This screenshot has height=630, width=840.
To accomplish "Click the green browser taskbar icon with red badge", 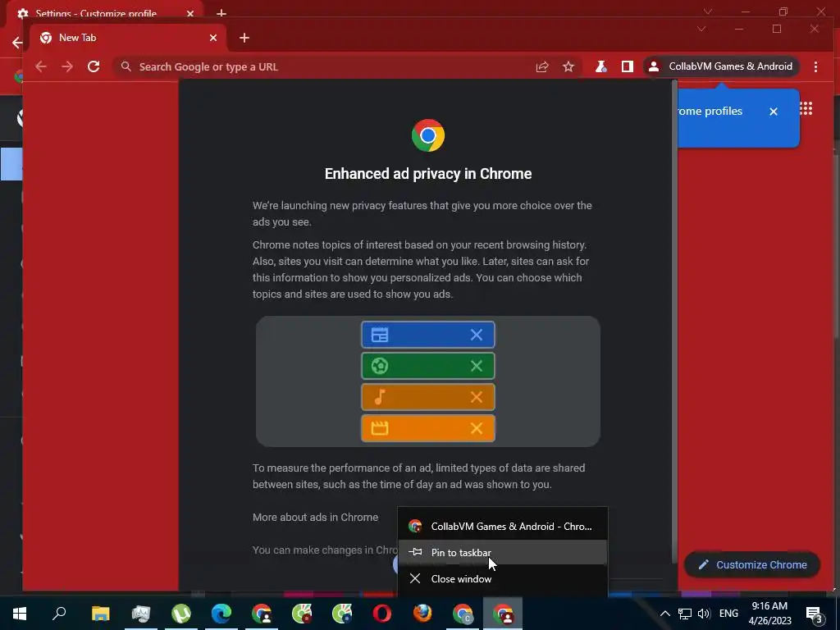I will 302,614.
